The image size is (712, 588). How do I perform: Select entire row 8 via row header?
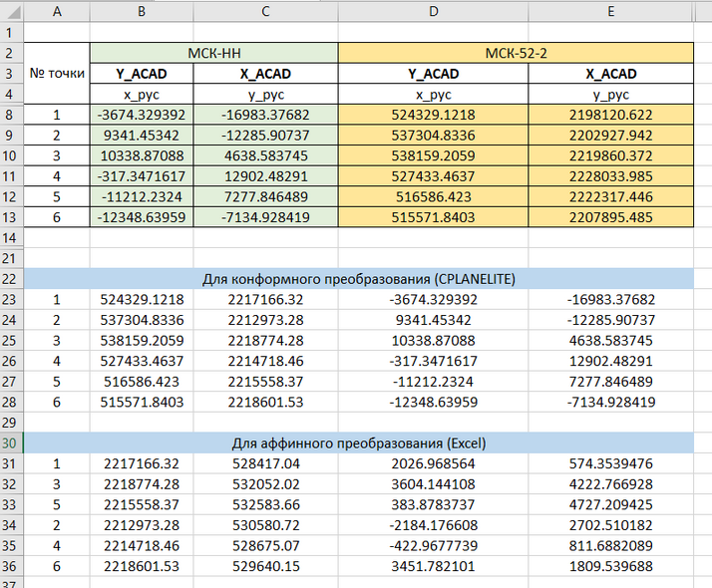[11, 116]
